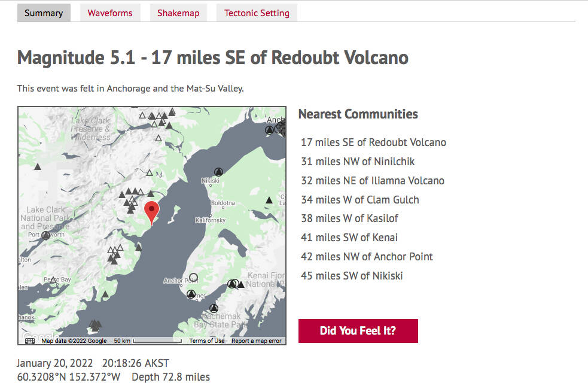Select the open triangle marker at Pedro Bay
Viewport: 588px width, 392px height.
coord(53,279)
